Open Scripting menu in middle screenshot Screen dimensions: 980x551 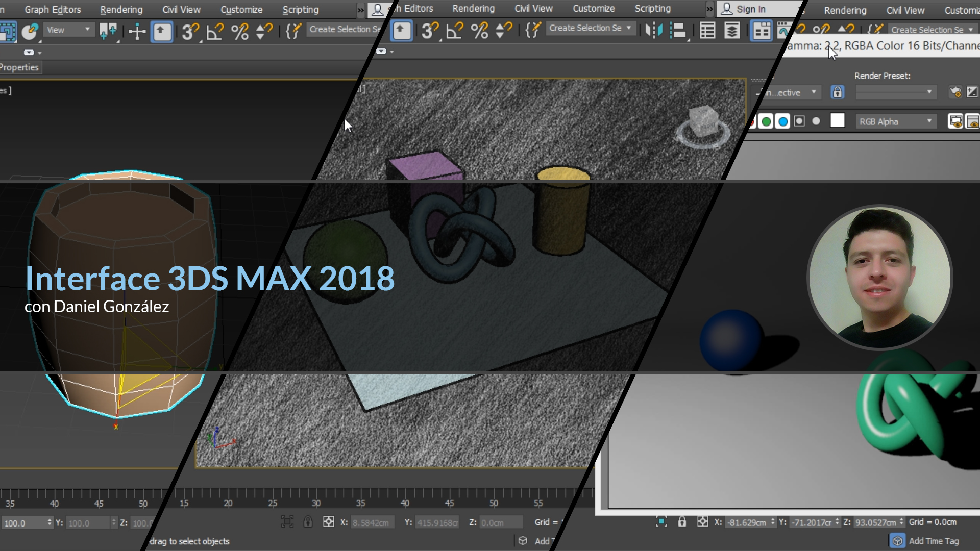[652, 9]
